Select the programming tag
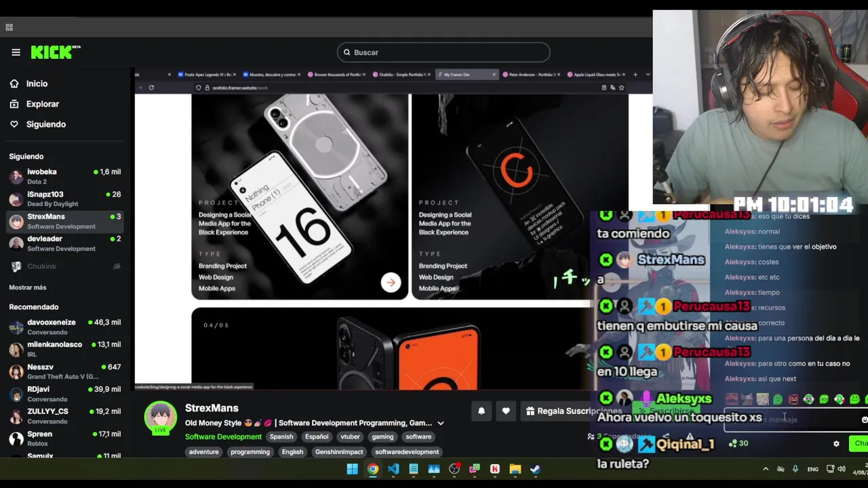 coord(250,451)
